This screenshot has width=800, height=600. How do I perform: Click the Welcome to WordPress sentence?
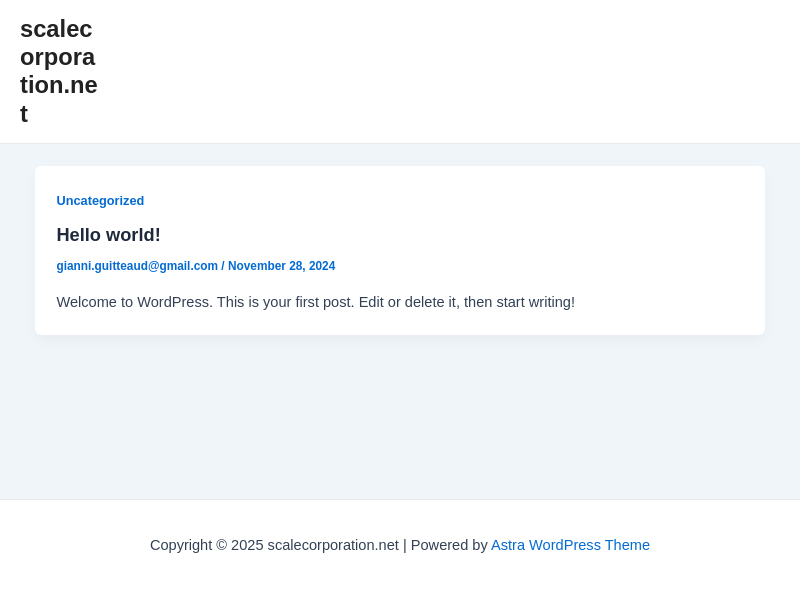[x=134, y=302]
